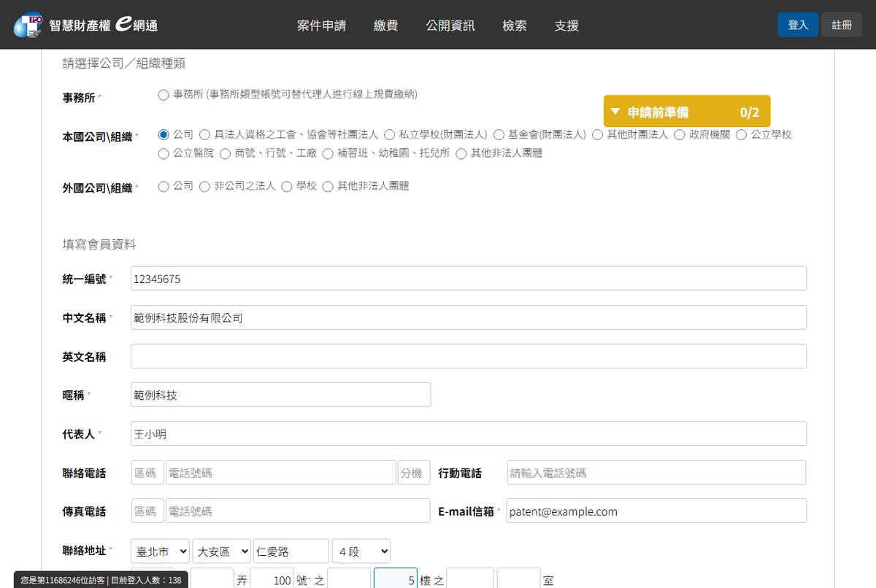876x588 pixels.
Task: Click 傳真電話 area code field
Action: (x=147, y=511)
